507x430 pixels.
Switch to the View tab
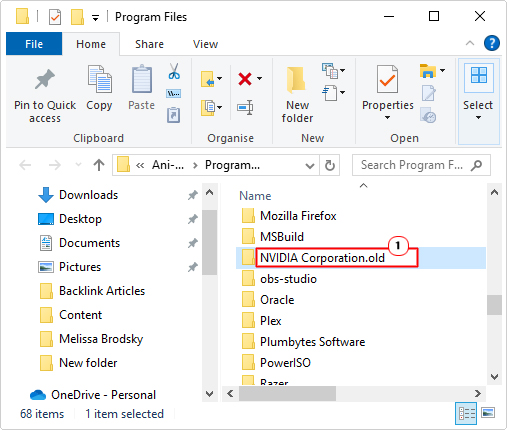click(205, 44)
